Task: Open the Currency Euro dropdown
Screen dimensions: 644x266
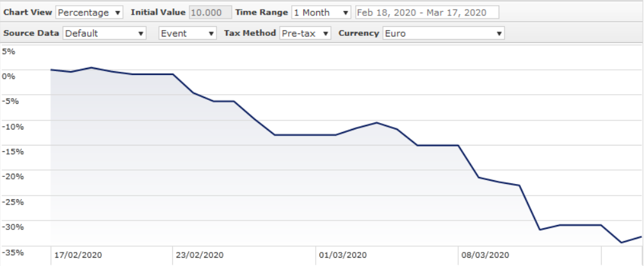Action: tap(443, 33)
